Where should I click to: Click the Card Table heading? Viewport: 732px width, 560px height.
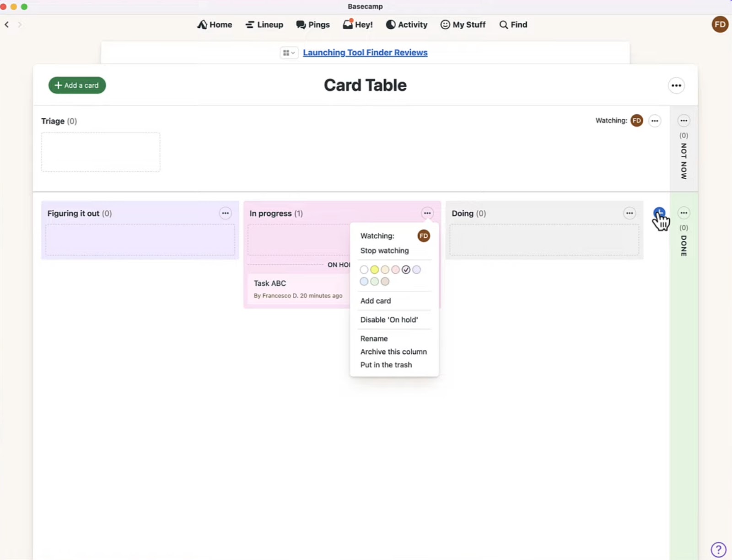point(365,85)
